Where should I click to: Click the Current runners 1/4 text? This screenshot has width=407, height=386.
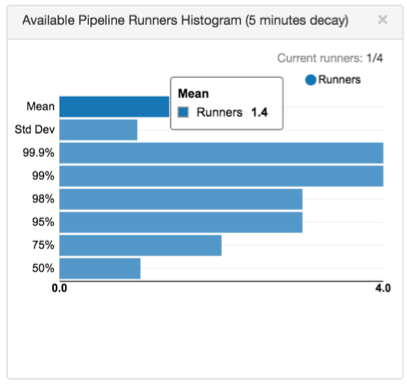(330, 58)
